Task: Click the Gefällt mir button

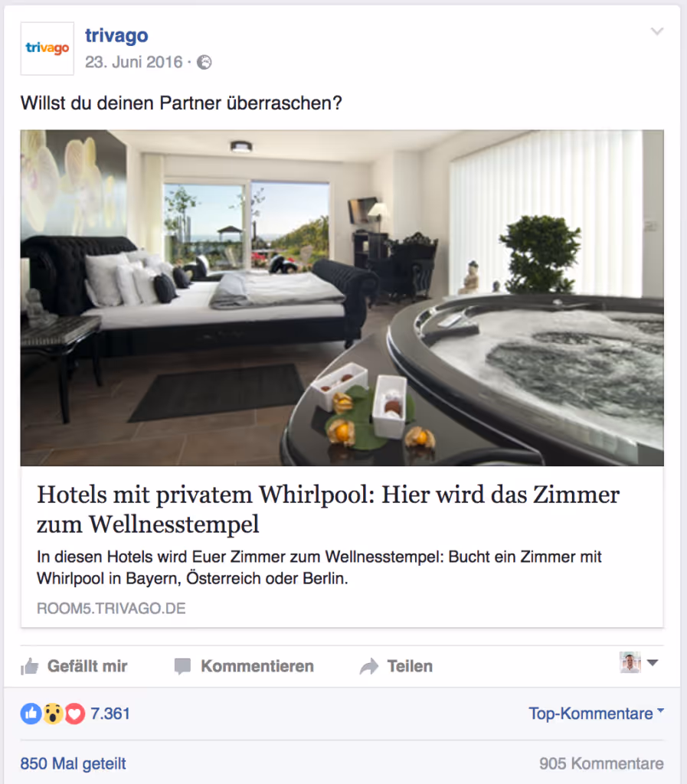Action: pos(74,667)
